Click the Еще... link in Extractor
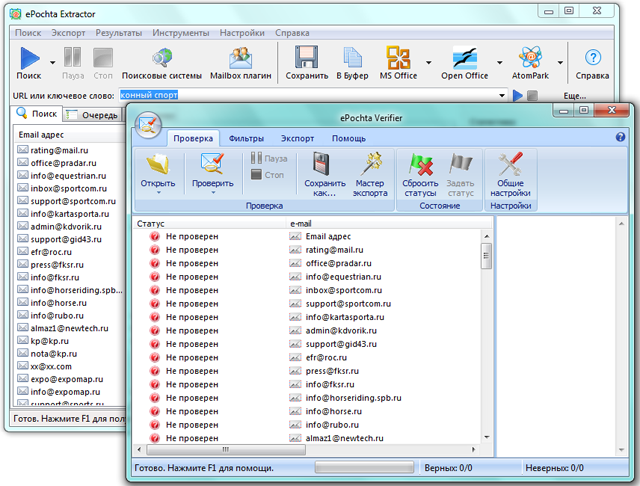Image resolution: width=640 pixels, height=486 pixels. click(575, 96)
